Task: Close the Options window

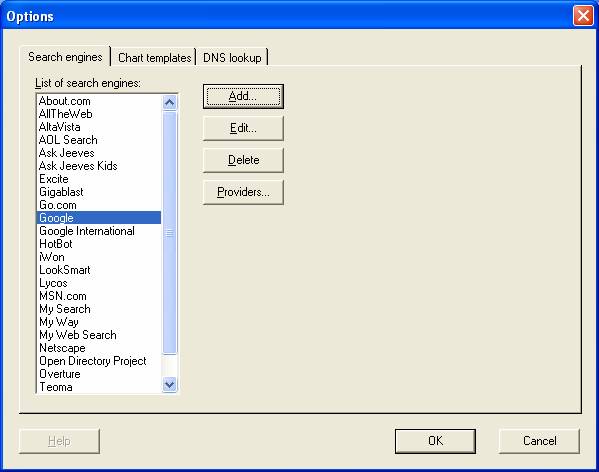Action: click(x=583, y=16)
